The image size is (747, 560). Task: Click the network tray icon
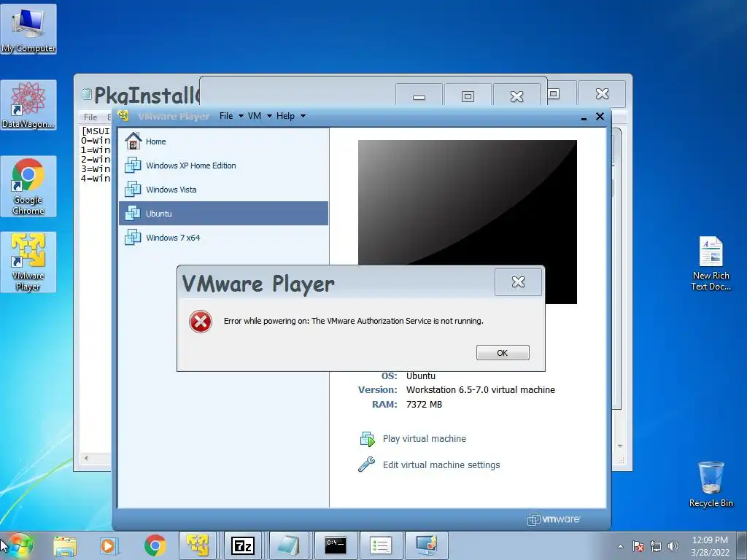pos(656,546)
